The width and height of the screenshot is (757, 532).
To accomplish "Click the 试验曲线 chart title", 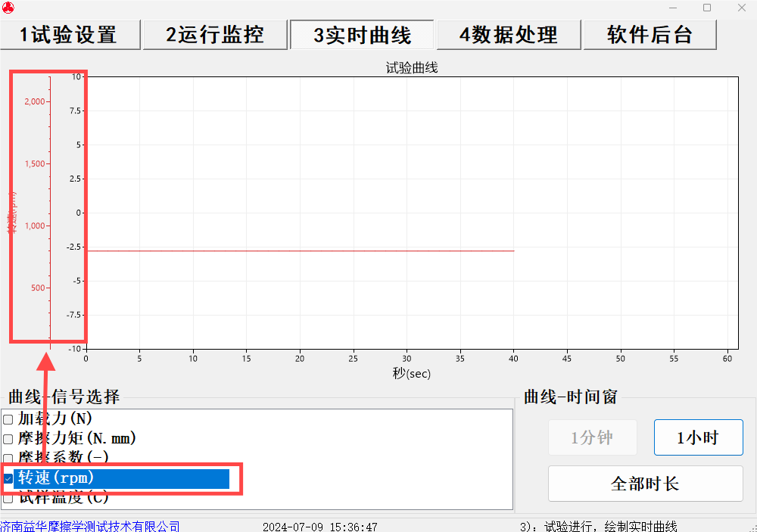I will (412, 68).
